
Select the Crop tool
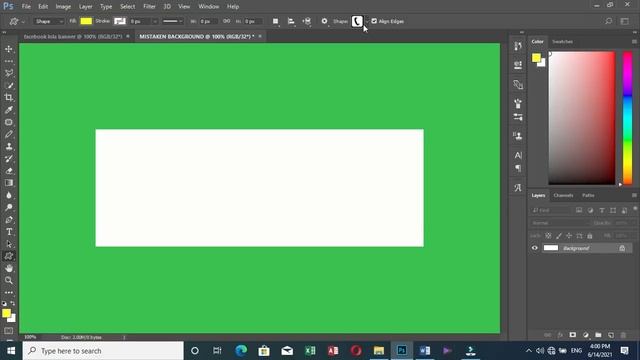point(9,98)
